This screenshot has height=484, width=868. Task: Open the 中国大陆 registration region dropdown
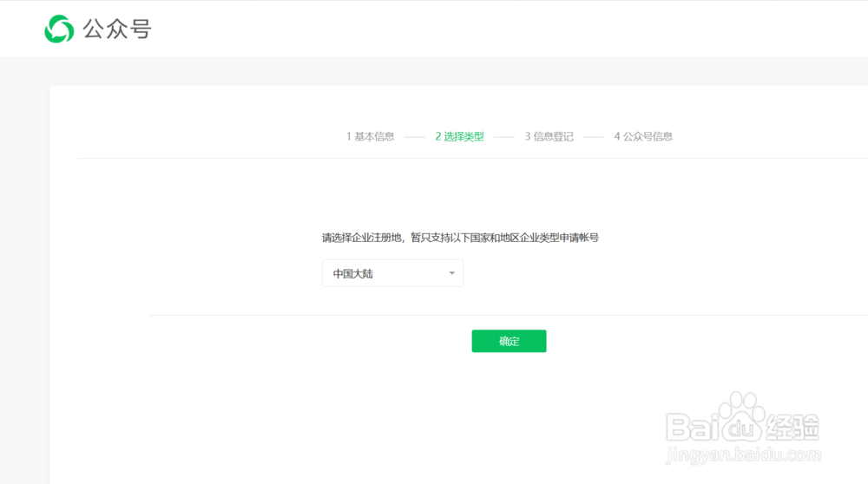(x=392, y=273)
